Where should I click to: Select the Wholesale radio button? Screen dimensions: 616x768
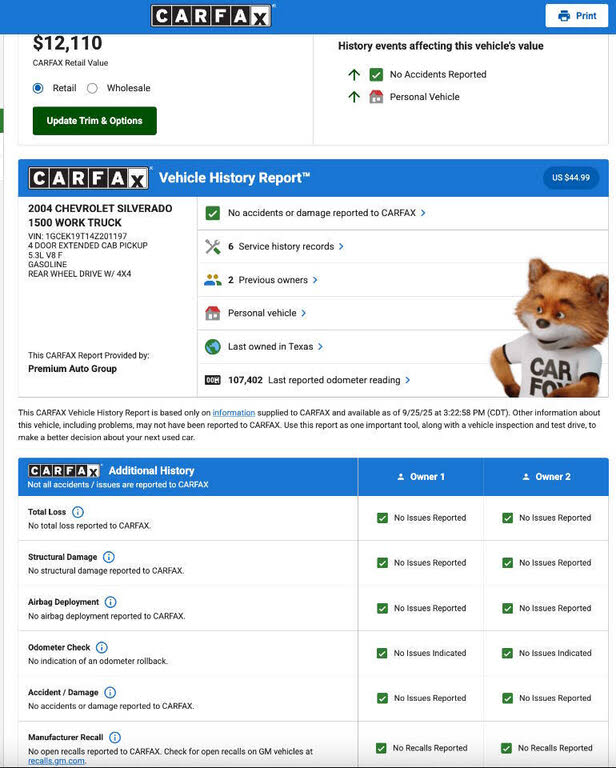[x=92, y=88]
